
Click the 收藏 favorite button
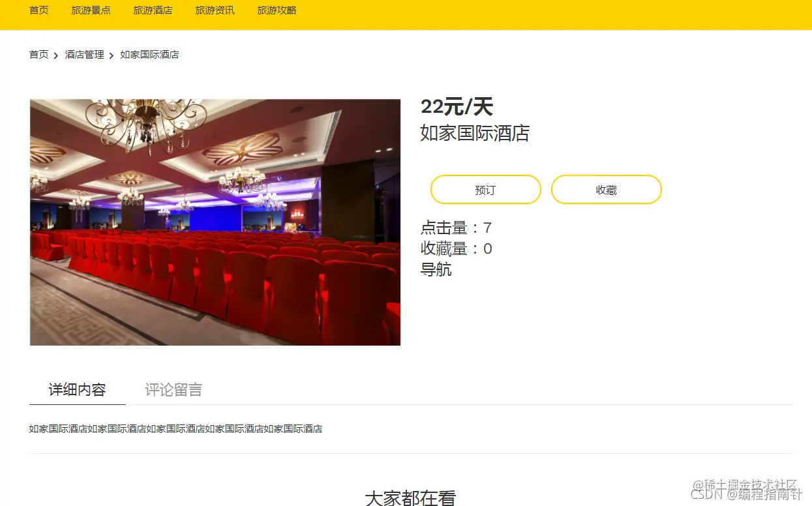(607, 190)
